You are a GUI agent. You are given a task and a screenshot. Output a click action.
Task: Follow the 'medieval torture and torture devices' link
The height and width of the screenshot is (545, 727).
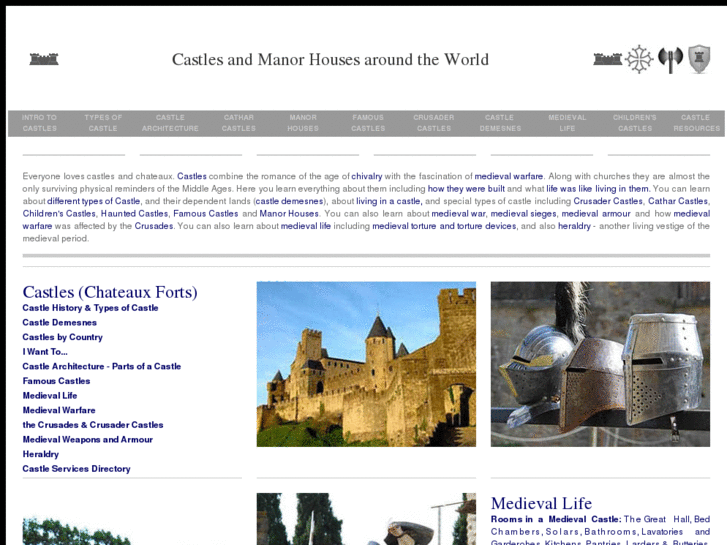[x=444, y=226]
